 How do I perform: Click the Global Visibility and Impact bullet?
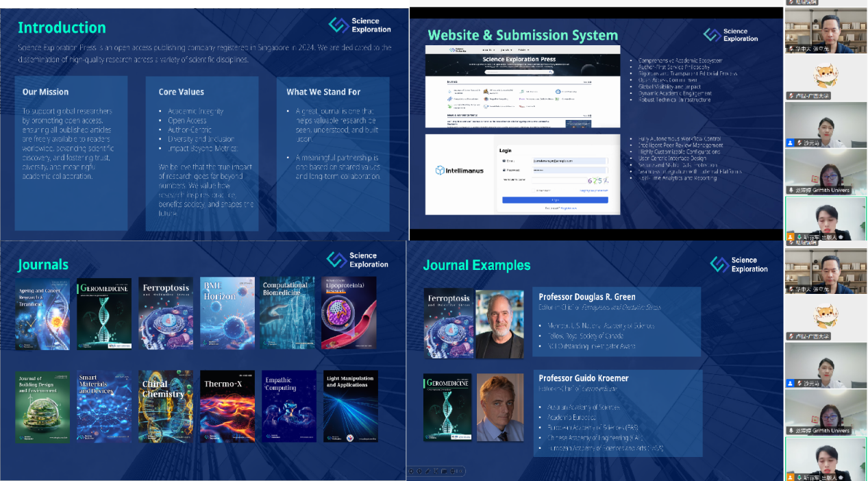(x=669, y=87)
